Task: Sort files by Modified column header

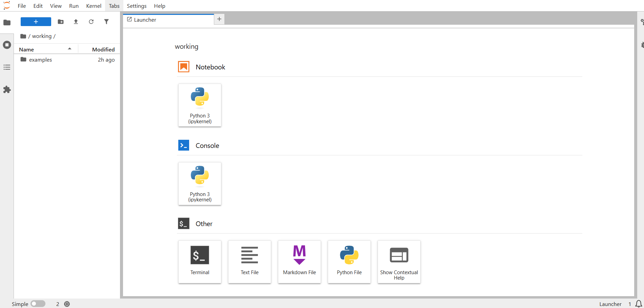Action: [x=99, y=49]
